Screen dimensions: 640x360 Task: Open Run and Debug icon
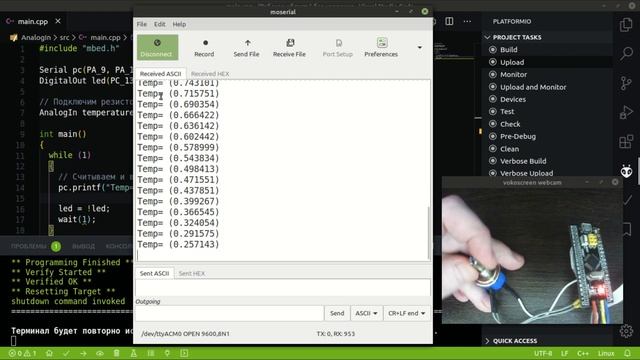tap(626, 112)
